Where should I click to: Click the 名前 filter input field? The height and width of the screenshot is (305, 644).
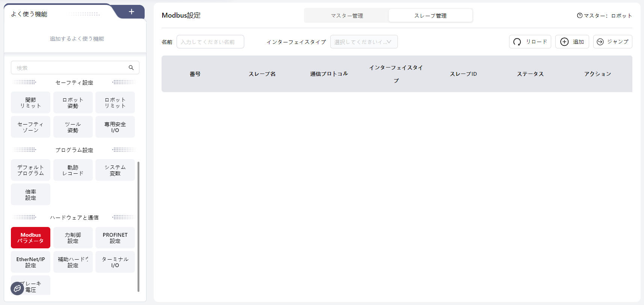[x=210, y=42]
